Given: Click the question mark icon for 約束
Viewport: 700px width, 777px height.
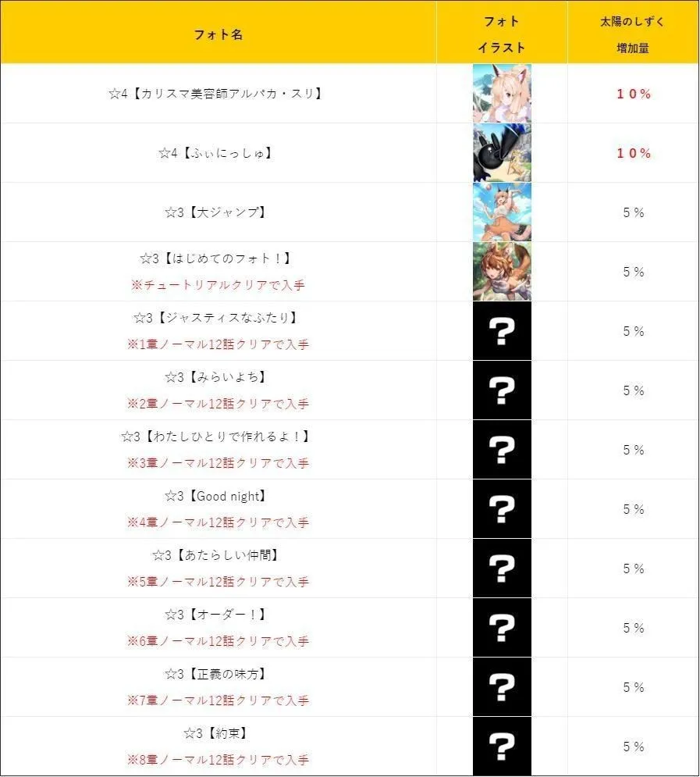Looking at the screenshot, I should [x=502, y=747].
